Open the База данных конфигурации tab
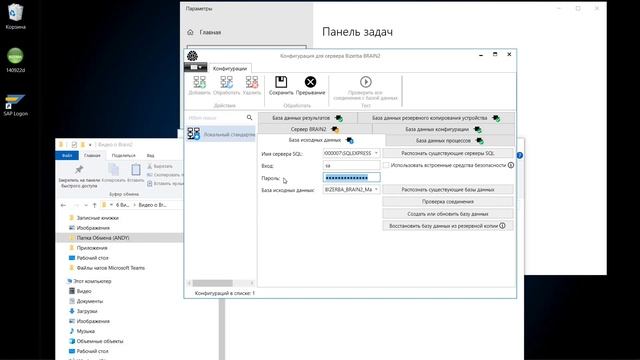640x360 pixels. point(443,129)
